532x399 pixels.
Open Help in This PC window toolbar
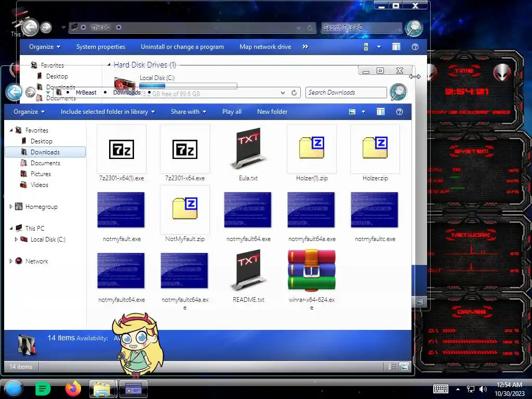point(415,47)
